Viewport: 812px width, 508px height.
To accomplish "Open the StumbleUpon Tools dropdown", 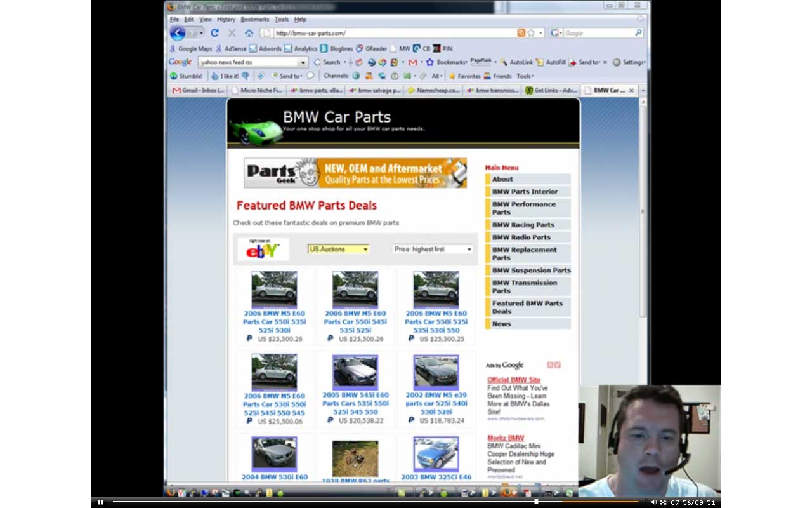I will tap(525, 76).
